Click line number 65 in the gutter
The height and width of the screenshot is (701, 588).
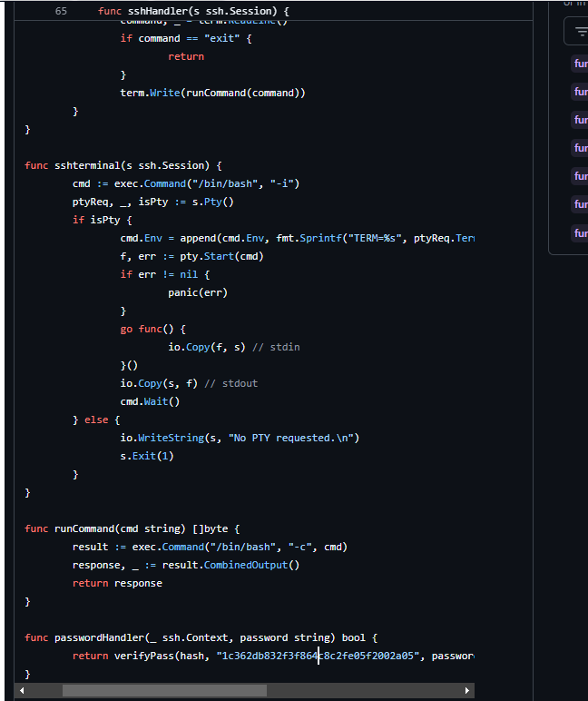tap(61, 12)
